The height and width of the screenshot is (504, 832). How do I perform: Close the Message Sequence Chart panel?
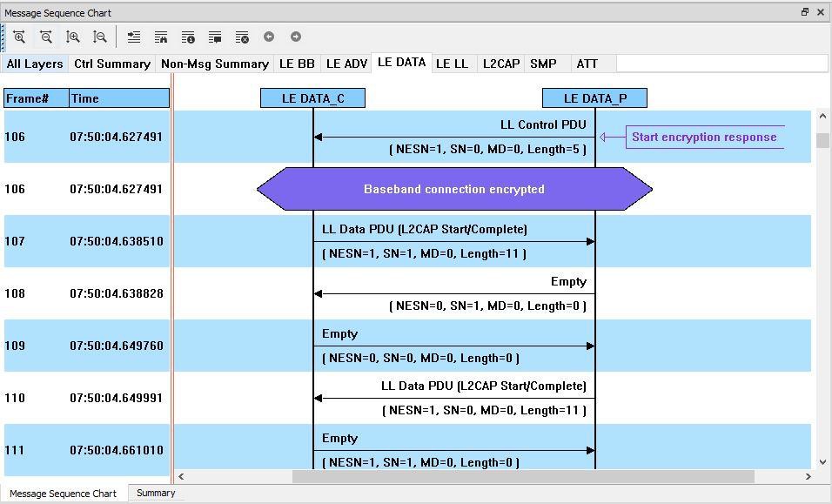coord(821,11)
